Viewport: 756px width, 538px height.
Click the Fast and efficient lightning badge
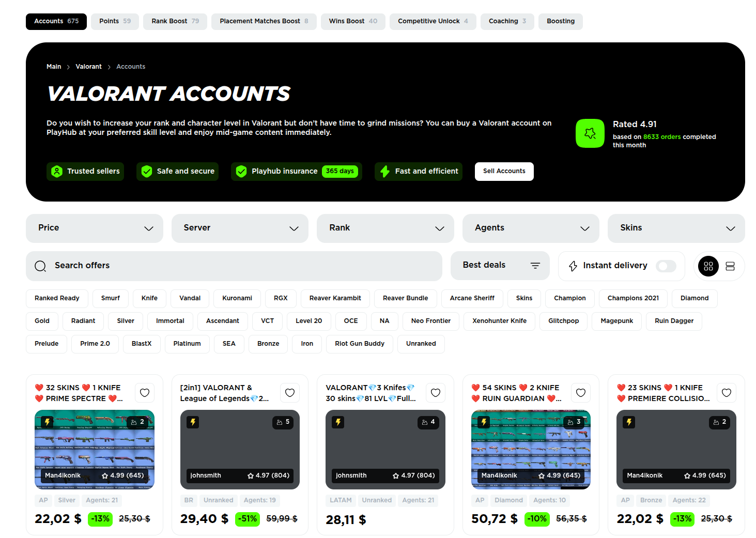[384, 171]
